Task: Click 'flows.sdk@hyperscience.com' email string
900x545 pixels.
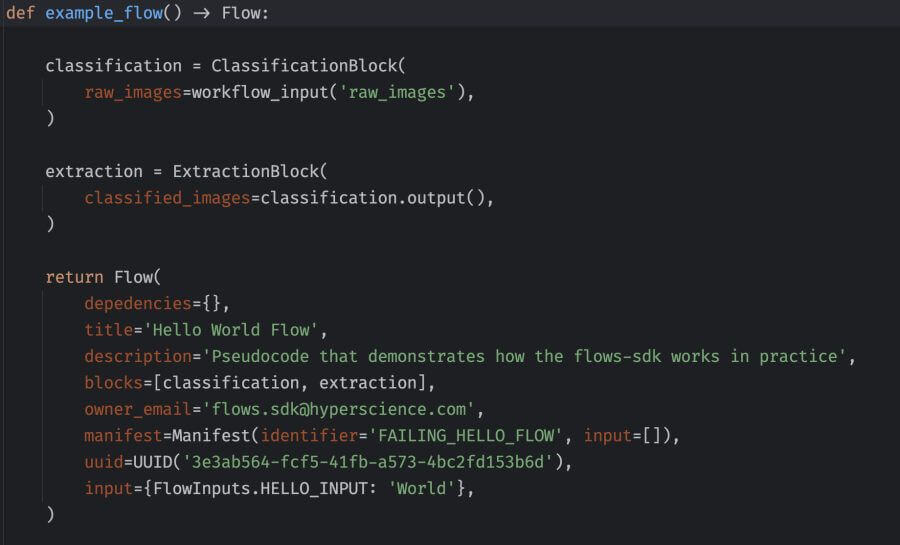Action: pos(338,409)
